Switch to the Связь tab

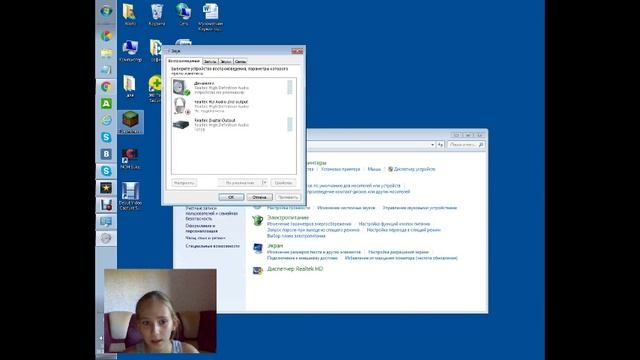coord(240,62)
